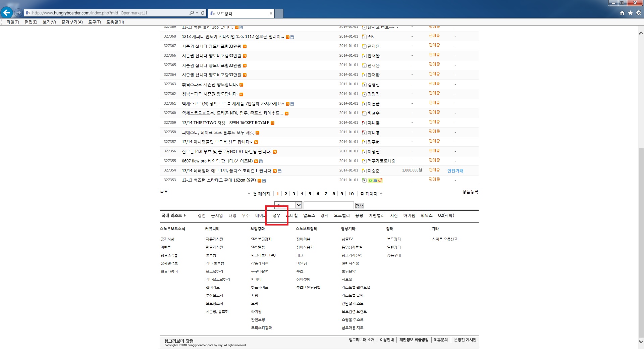Click the vertical scrollbar down arrow
Image resolution: width=644 pixels, height=349 pixels.
[x=641, y=342]
